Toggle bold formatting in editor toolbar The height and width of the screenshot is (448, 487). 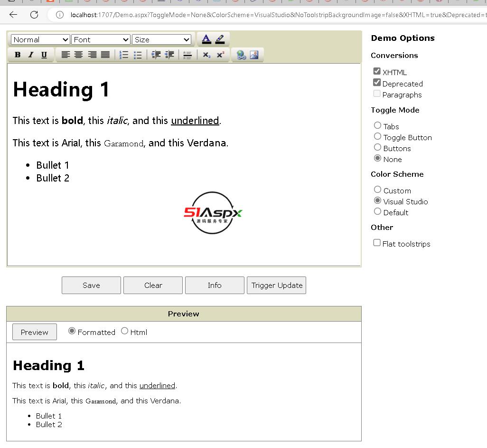pos(18,55)
